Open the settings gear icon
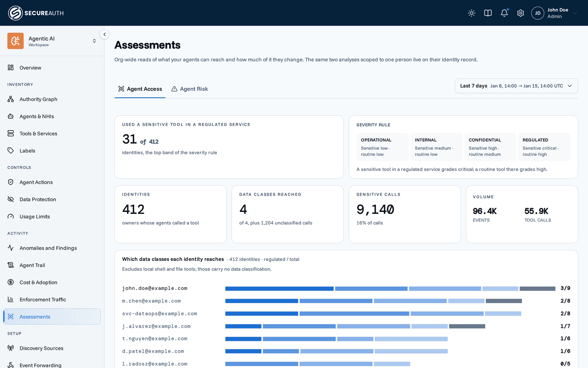This screenshot has height=368, width=588. tap(521, 13)
